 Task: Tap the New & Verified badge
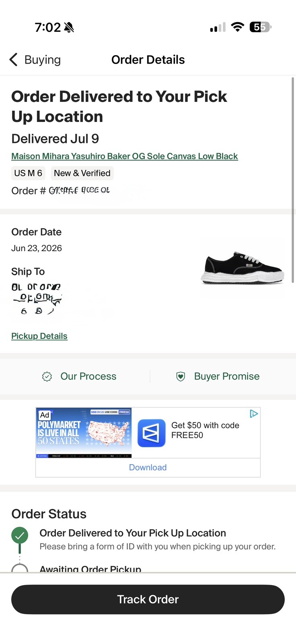tap(82, 173)
